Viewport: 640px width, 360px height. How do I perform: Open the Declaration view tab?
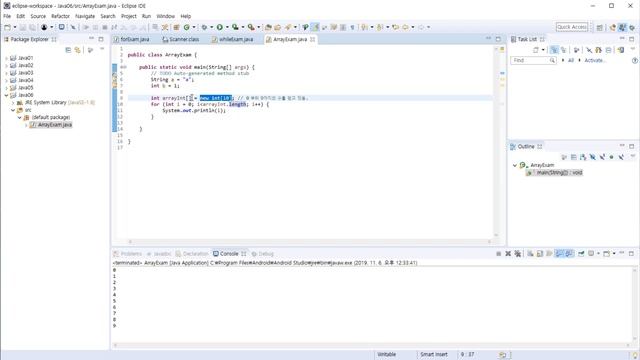coord(192,254)
